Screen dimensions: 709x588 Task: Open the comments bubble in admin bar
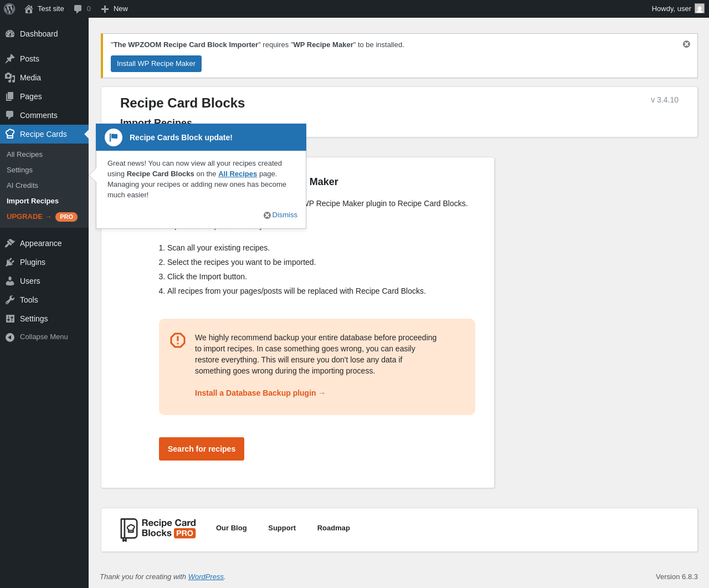pyautogui.click(x=78, y=9)
